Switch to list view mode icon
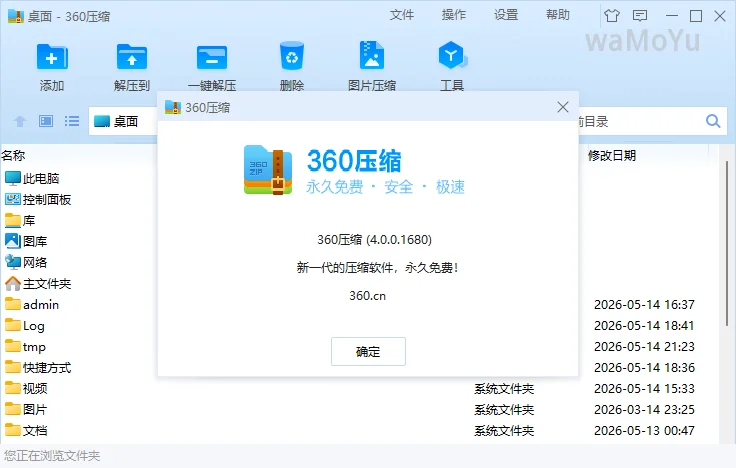The image size is (736, 468). pos(72,121)
